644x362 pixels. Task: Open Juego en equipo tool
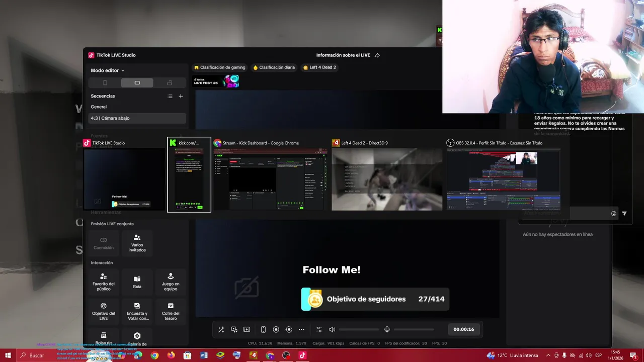pyautogui.click(x=171, y=282)
